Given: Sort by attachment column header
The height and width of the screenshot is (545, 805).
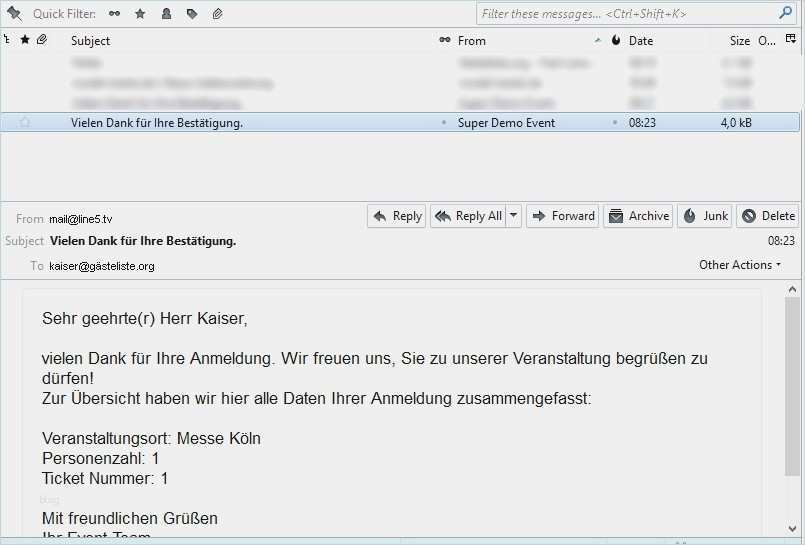Looking at the screenshot, I should point(42,40).
